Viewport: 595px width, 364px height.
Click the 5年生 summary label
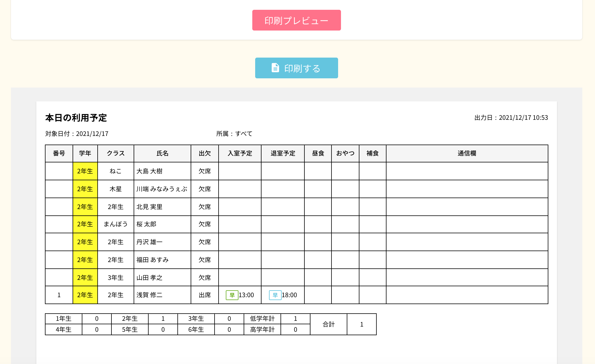(x=130, y=330)
